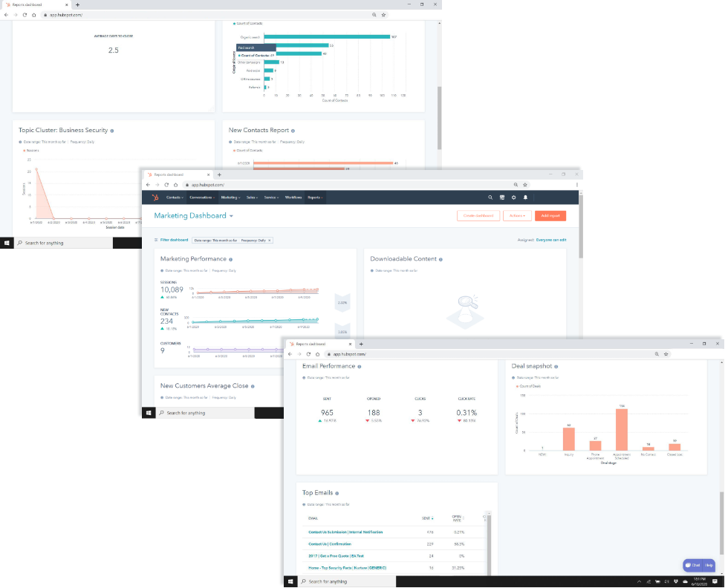Image resolution: width=725 pixels, height=588 pixels.
Task: Open the notifications bell
Action: coord(525,197)
